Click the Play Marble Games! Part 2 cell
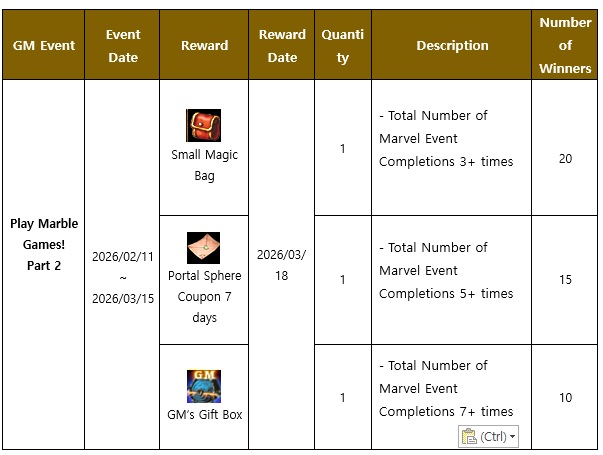603x455 pixels. (x=43, y=245)
